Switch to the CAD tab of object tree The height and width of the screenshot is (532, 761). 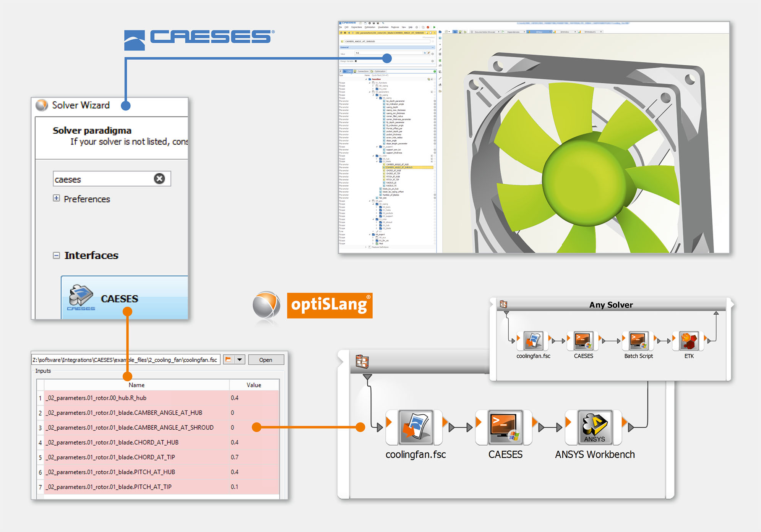[x=348, y=71]
